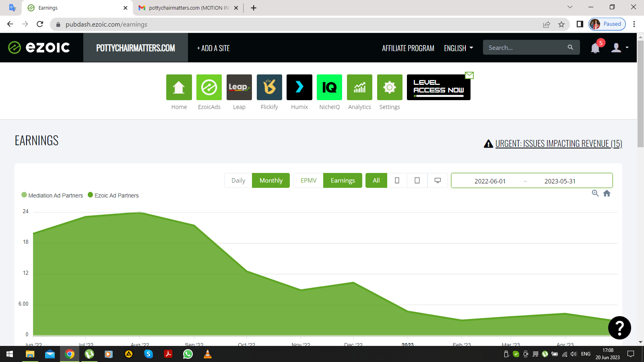Click the volume tray icon
Image resolution: width=644 pixels, height=362 pixels.
[574, 354]
